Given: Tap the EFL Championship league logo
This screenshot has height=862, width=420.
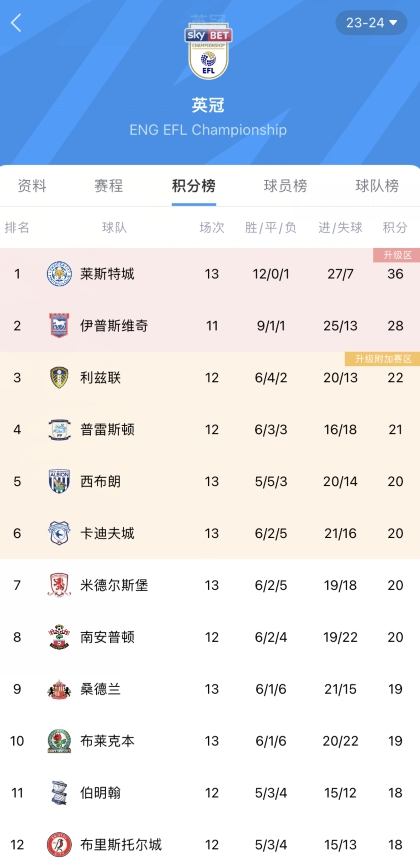Looking at the screenshot, I should (208, 53).
